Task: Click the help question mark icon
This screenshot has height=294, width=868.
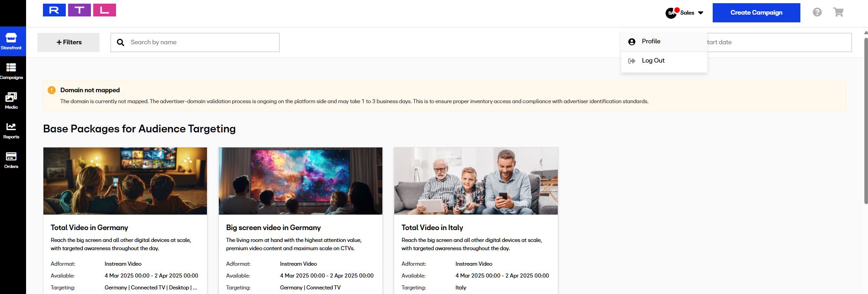Action: (817, 12)
